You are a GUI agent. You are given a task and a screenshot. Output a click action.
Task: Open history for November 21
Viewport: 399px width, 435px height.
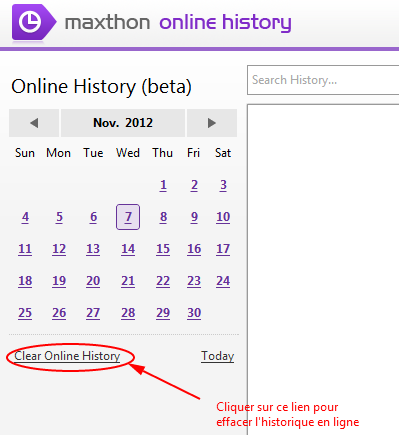128,281
